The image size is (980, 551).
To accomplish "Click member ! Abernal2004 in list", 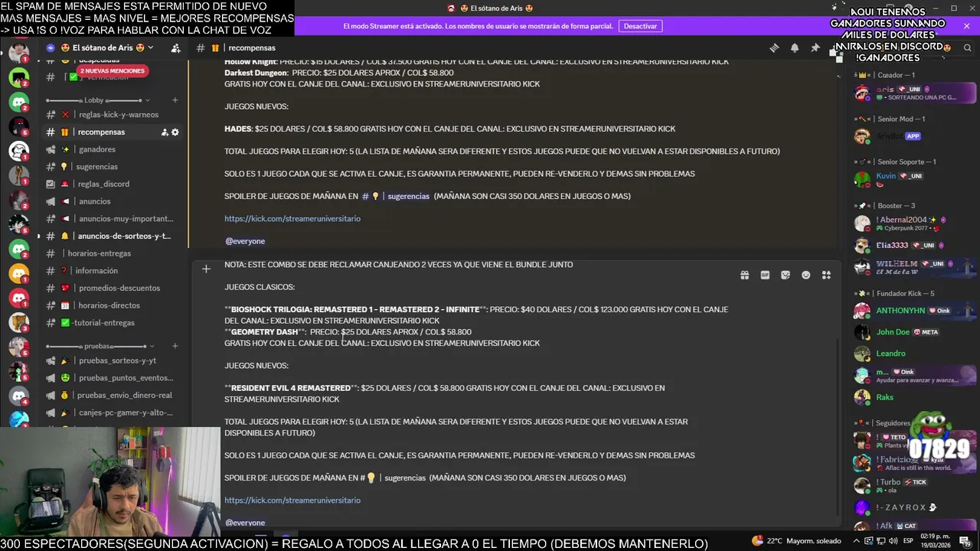I will 915,223.
